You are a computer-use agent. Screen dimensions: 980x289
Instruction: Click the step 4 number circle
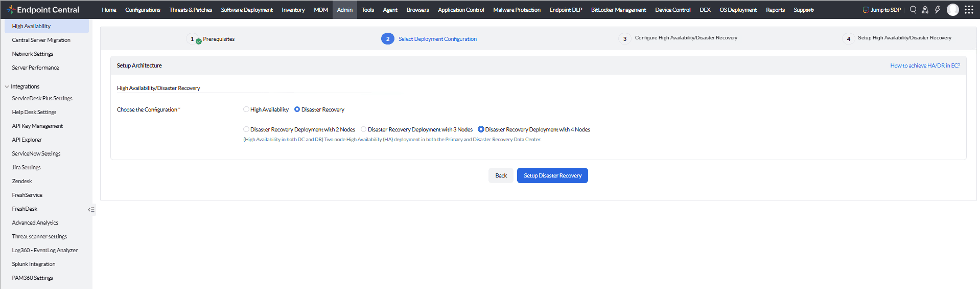[849, 39]
